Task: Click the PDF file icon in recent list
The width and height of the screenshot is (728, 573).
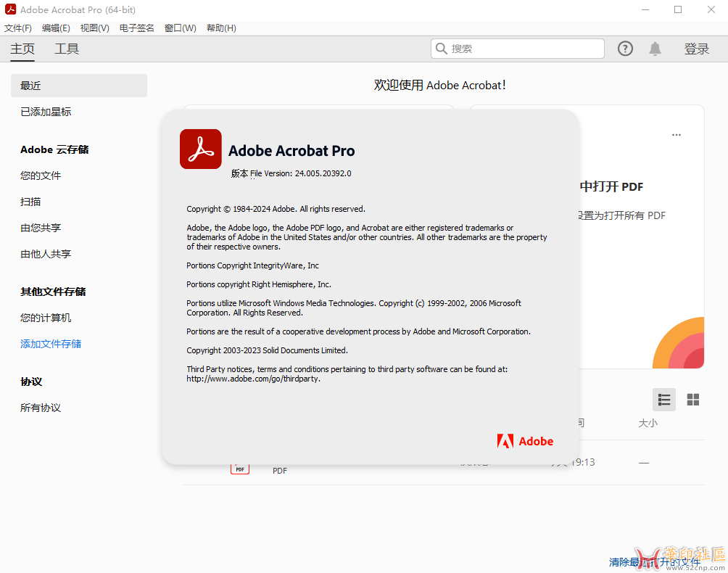Action: (240, 468)
